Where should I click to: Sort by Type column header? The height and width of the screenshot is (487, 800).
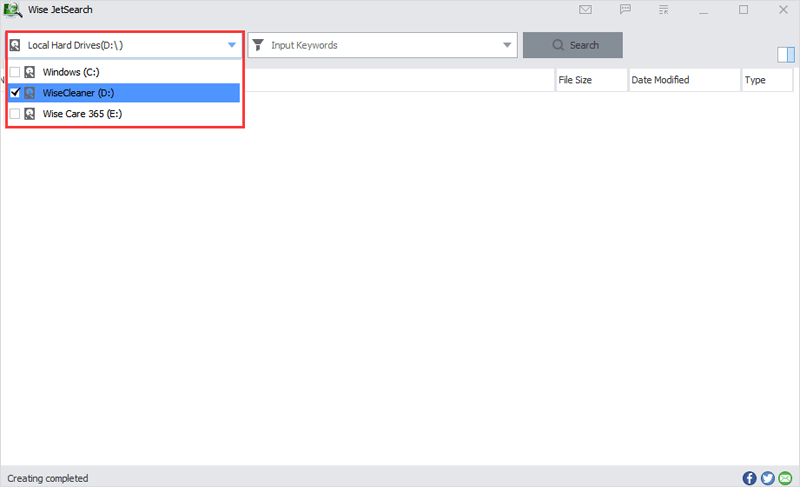point(767,80)
